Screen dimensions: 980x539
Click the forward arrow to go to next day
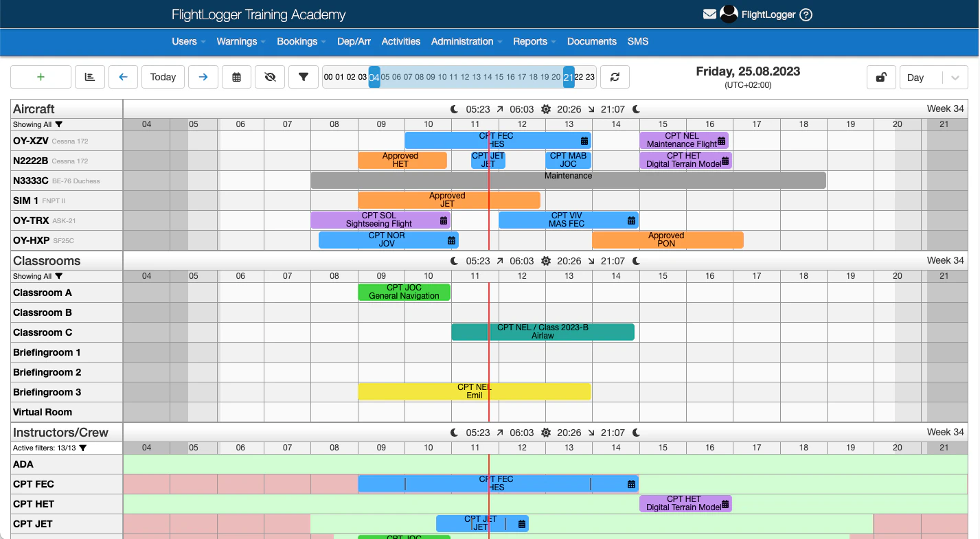click(x=203, y=77)
